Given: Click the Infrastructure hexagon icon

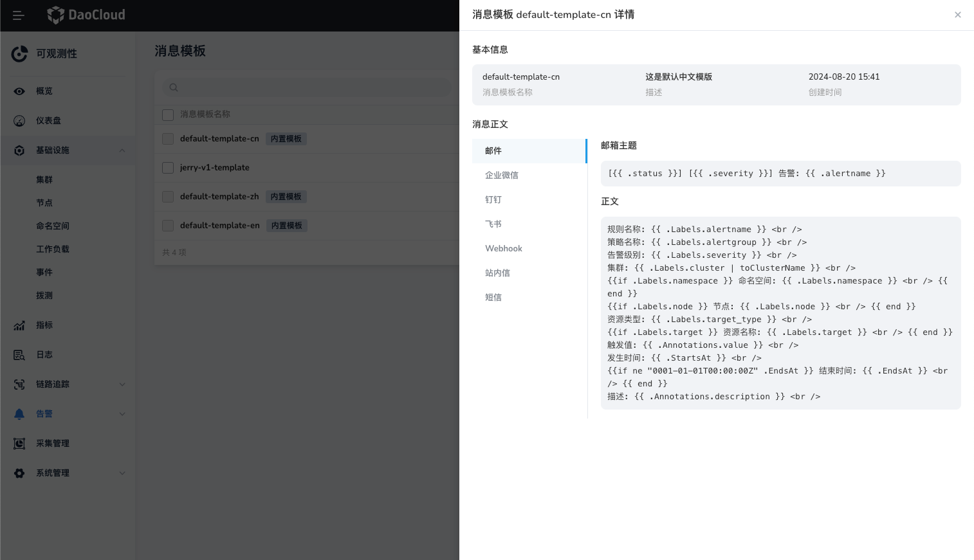Looking at the screenshot, I should pyautogui.click(x=19, y=150).
